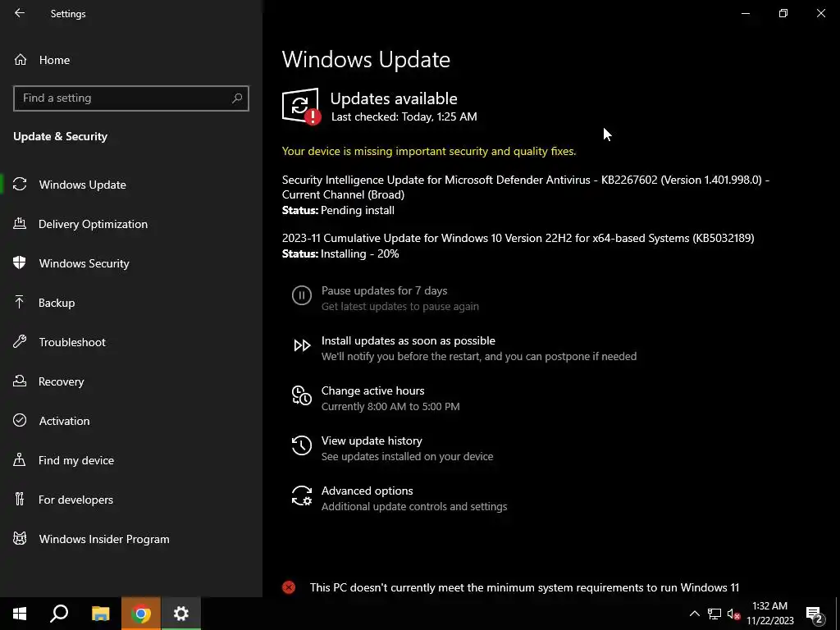Click the fast-forward icon for Install updates

pos(302,345)
